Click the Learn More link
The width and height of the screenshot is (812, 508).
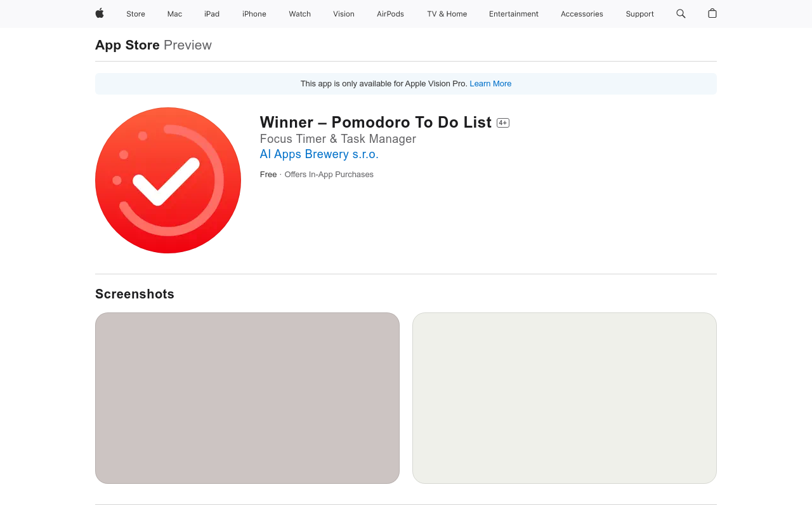click(490, 84)
